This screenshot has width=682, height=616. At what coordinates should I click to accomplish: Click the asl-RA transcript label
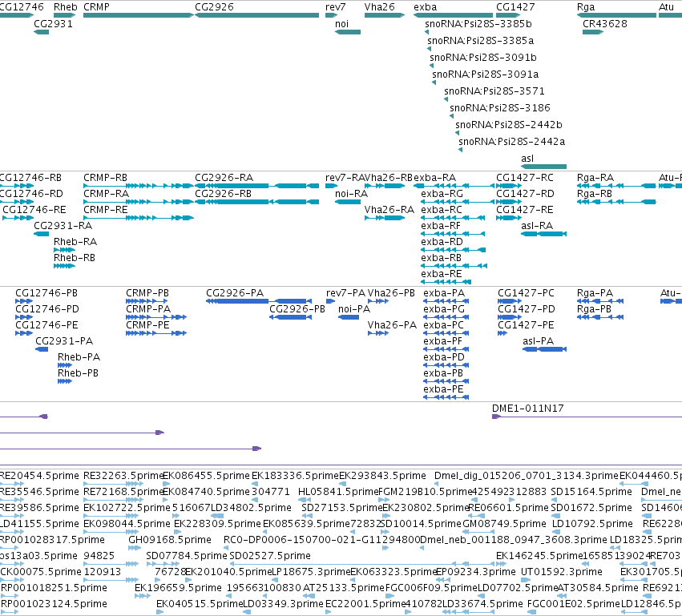point(537,226)
